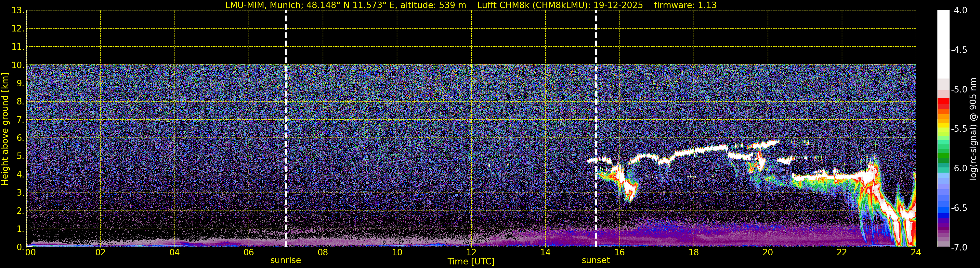Viewport: 980px width, 268px height.
Task: Click the 'sunset' label below the time axis
Action: [x=596, y=261]
